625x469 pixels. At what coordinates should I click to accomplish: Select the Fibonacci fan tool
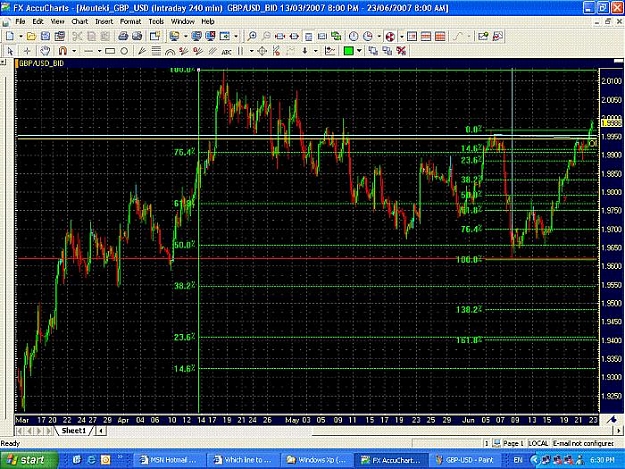point(142,51)
